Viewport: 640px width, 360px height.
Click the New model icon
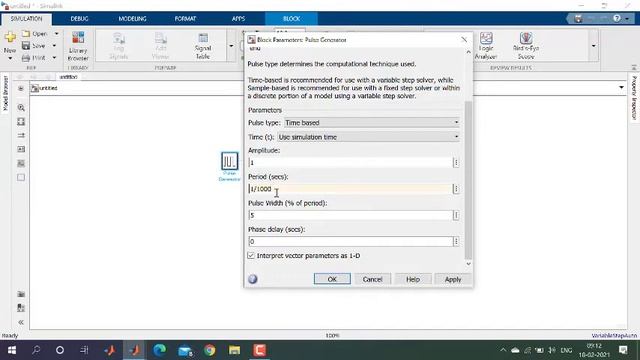click(x=10, y=37)
